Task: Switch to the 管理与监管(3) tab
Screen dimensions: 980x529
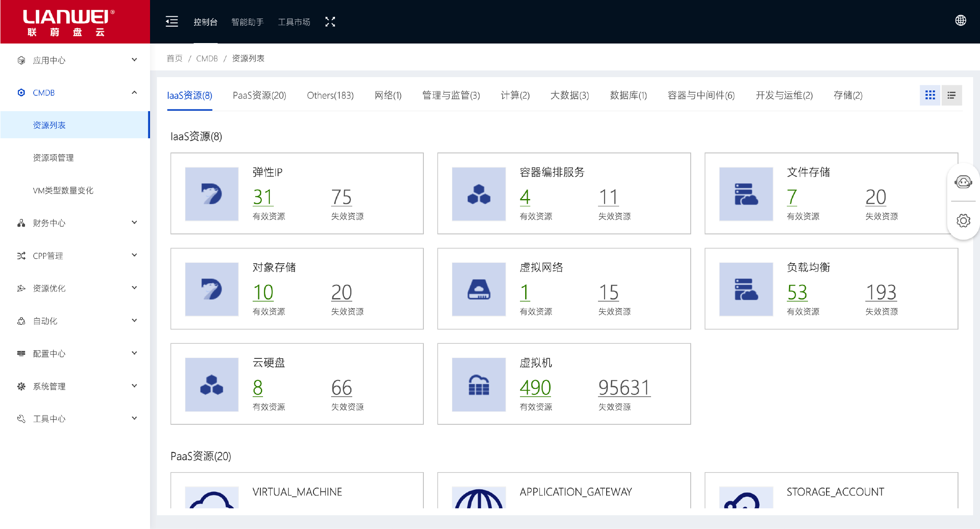Action: click(x=451, y=95)
